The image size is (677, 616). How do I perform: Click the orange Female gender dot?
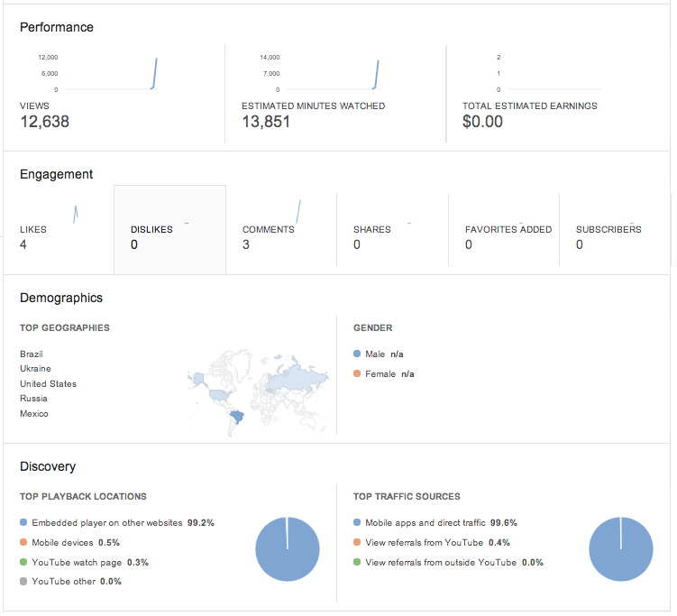coord(357,373)
